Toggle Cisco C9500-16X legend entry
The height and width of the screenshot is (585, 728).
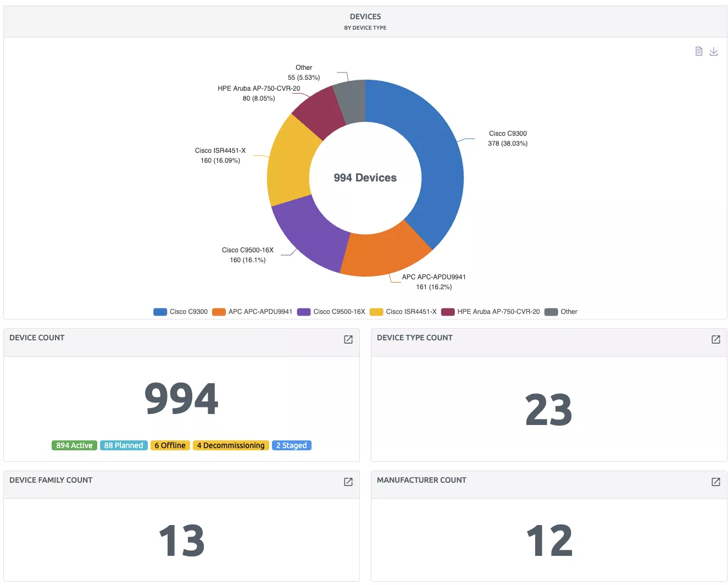338,312
